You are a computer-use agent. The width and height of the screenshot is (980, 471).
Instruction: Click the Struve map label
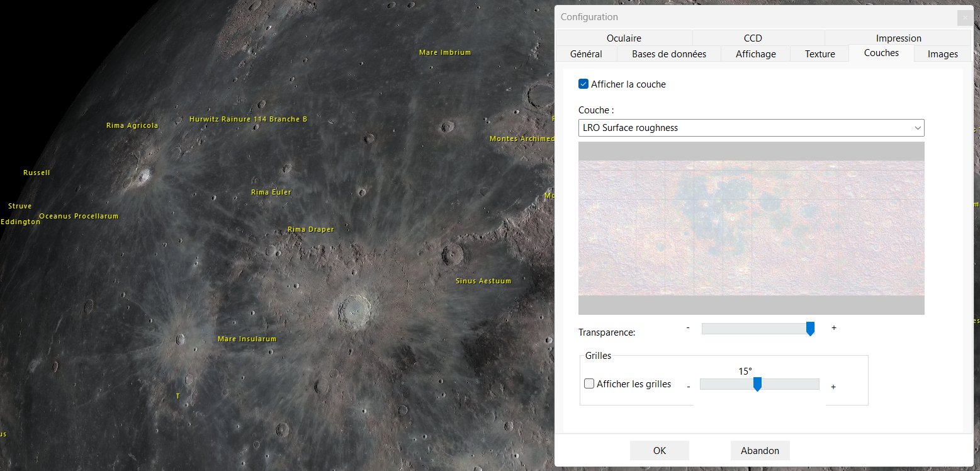(x=20, y=207)
